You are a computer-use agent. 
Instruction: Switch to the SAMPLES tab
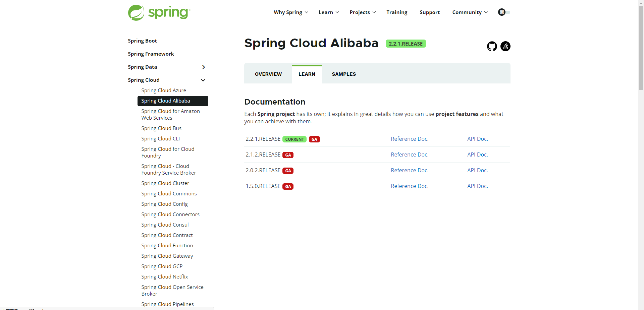click(x=343, y=74)
